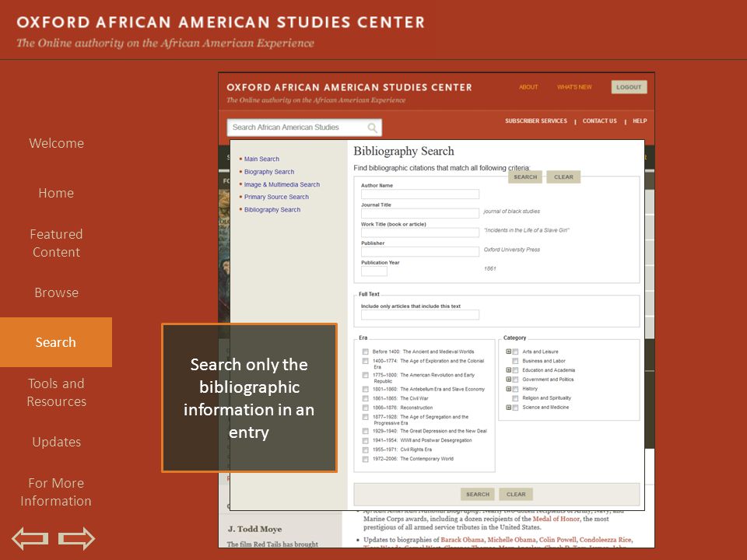Check 1929–1940 Great Depression era
The width and height of the screenshot is (747, 560).
click(366, 432)
